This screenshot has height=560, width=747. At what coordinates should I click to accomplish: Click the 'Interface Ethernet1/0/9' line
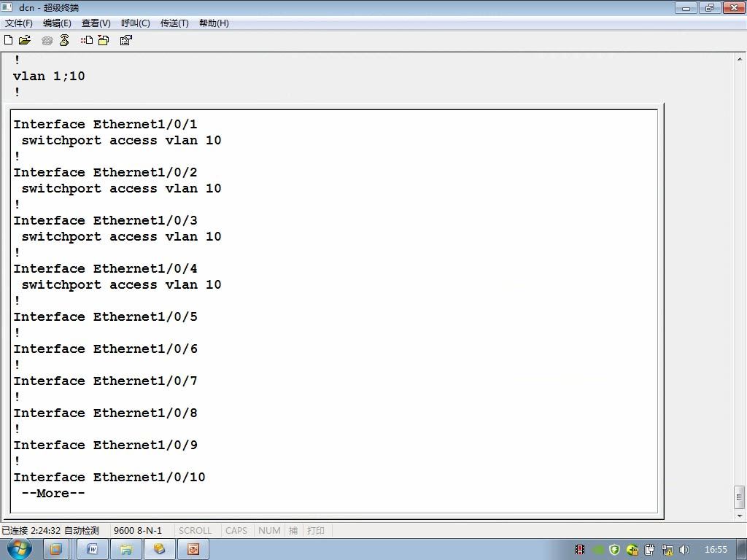click(105, 445)
